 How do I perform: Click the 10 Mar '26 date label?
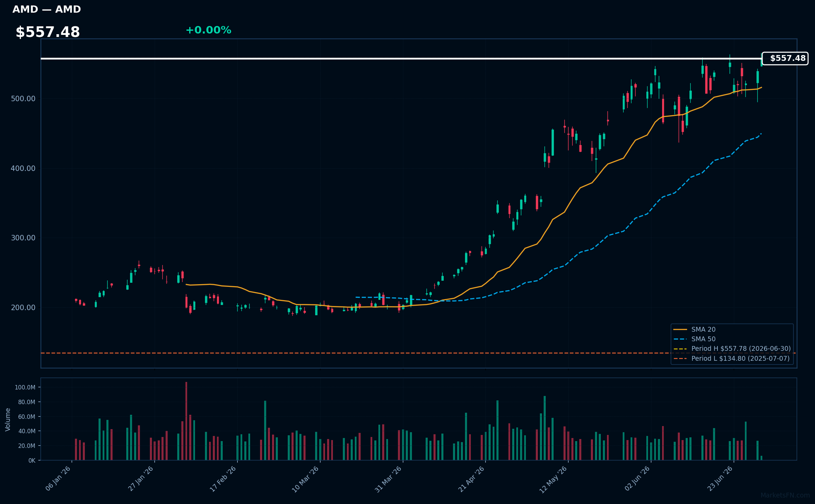coord(305,479)
